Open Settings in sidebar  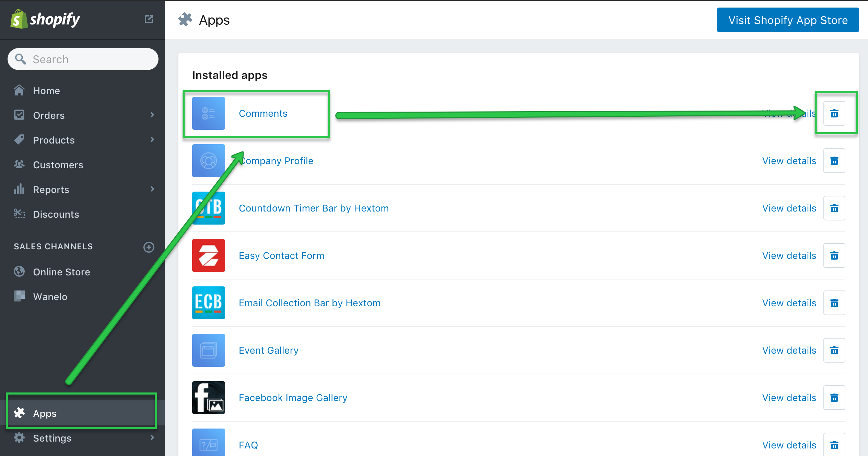click(52, 438)
